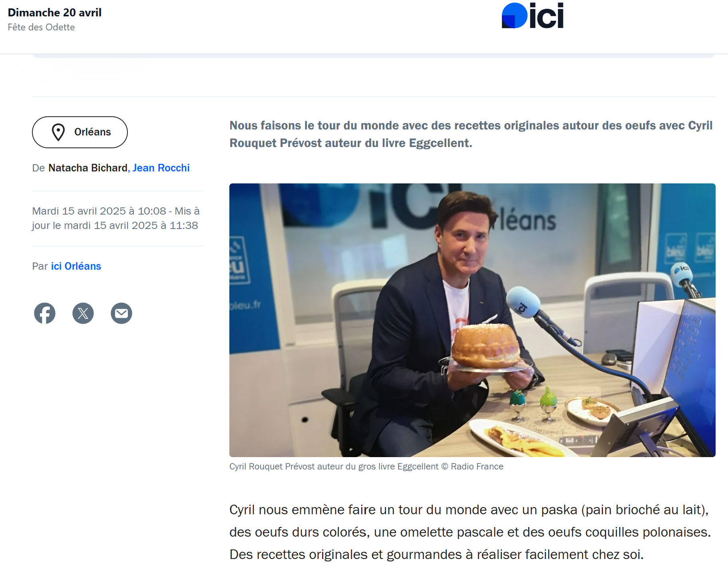
Task: Share the article on X
Action: point(83,313)
